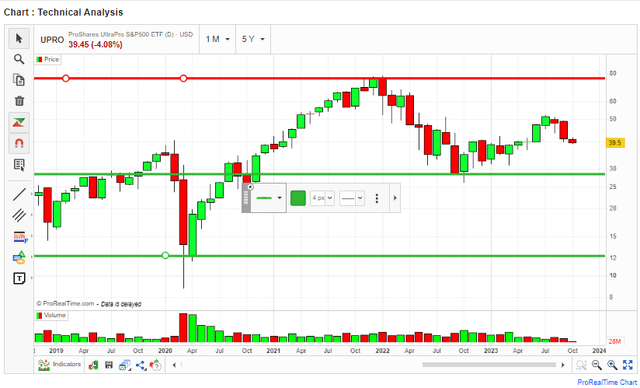Toggle the red-green trading mode icon
This screenshot has width=640, height=388.
(19, 122)
